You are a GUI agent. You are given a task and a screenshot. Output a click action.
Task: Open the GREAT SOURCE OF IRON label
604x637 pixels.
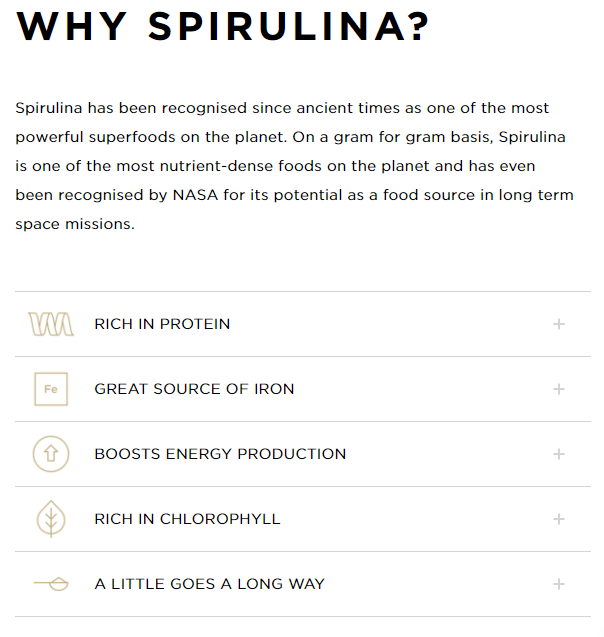click(x=194, y=389)
